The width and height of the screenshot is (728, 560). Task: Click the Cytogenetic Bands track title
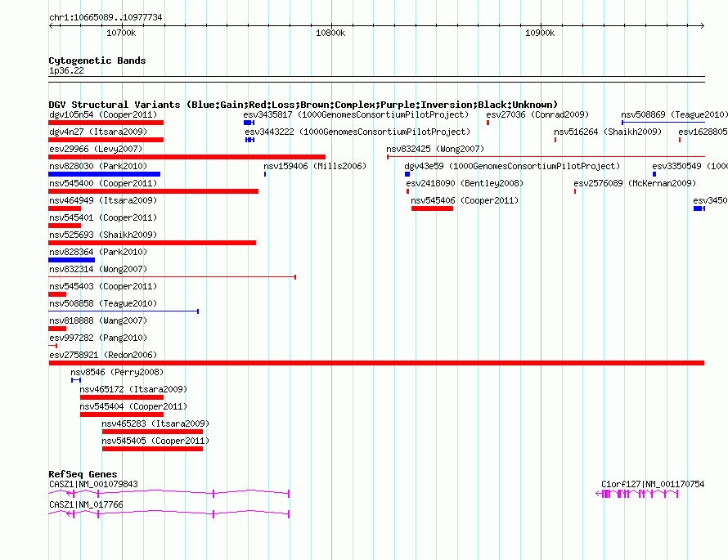pyautogui.click(x=97, y=60)
